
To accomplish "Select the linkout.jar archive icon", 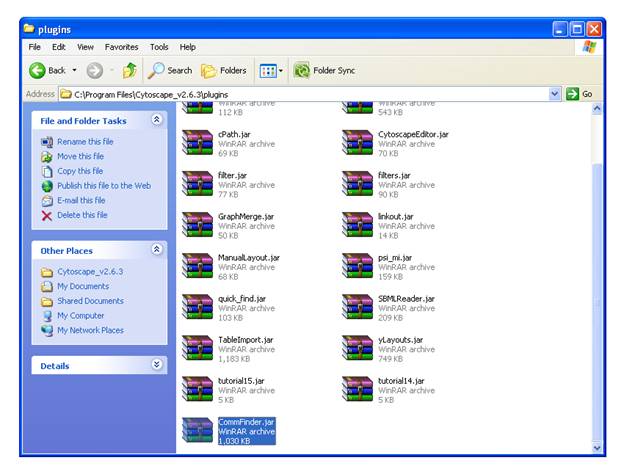I will (x=358, y=224).
